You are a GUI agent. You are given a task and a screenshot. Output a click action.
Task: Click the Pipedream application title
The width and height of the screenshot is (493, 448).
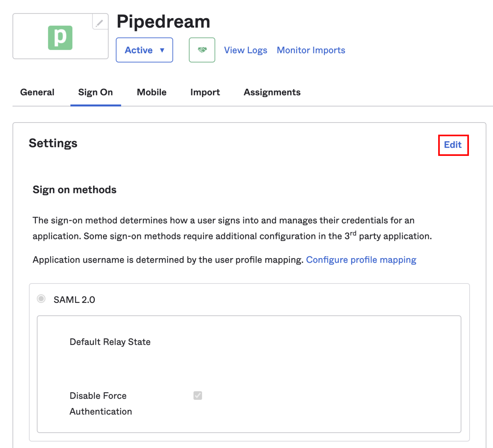click(163, 22)
